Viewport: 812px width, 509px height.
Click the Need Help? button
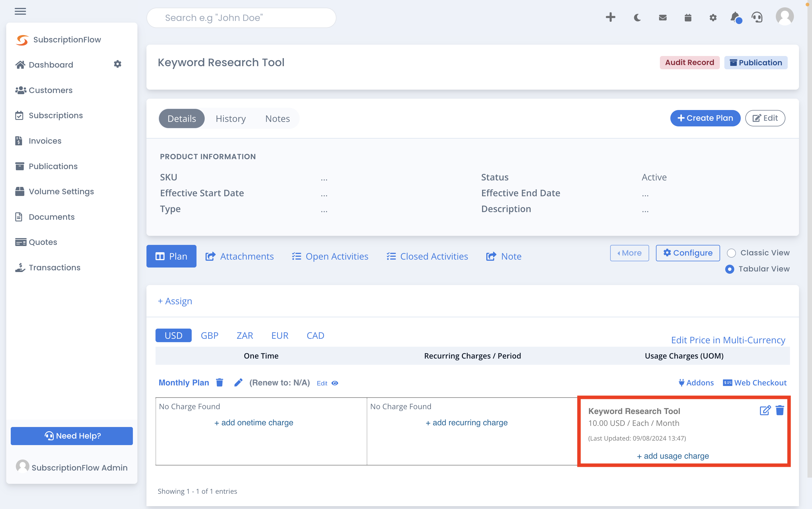click(72, 436)
